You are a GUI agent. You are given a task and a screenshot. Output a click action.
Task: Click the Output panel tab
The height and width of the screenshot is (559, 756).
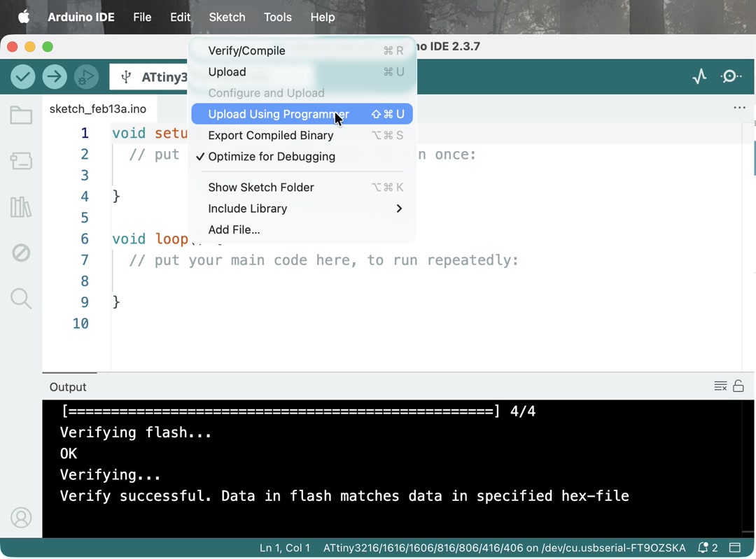point(68,387)
